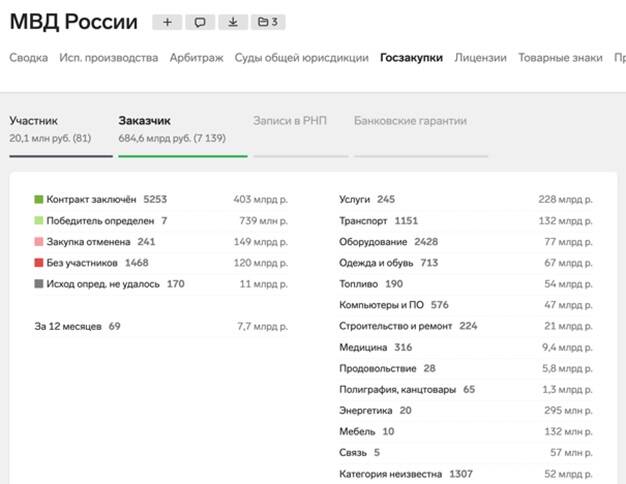Click the 77 млрд р. amount
Image resolution: width=626 pixels, height=484 pixels.
(x=569, y=242)
